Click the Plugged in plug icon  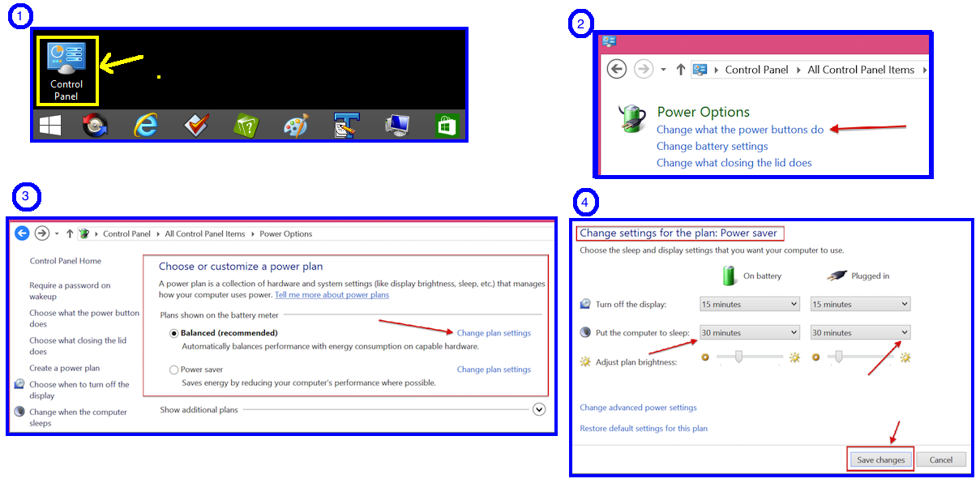837,276
